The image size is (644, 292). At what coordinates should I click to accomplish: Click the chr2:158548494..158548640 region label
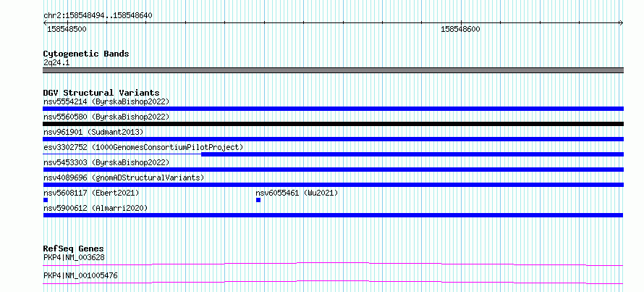point(98,16)
